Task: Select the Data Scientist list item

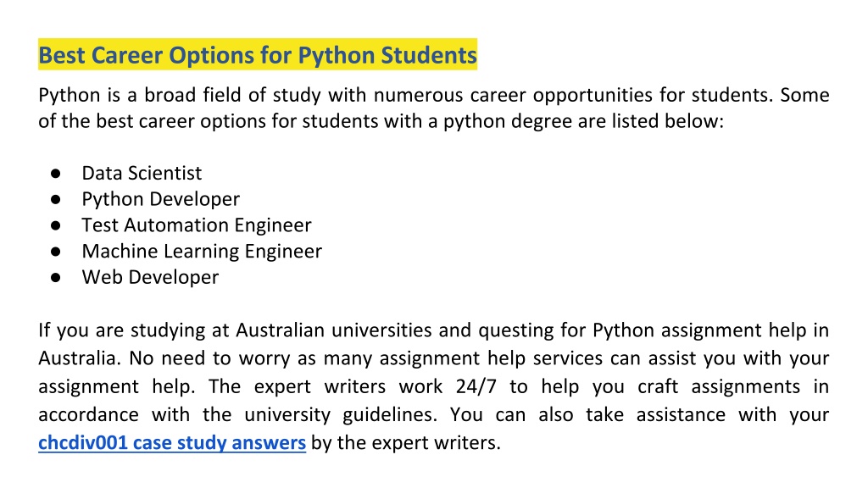Action: [142, 173]
